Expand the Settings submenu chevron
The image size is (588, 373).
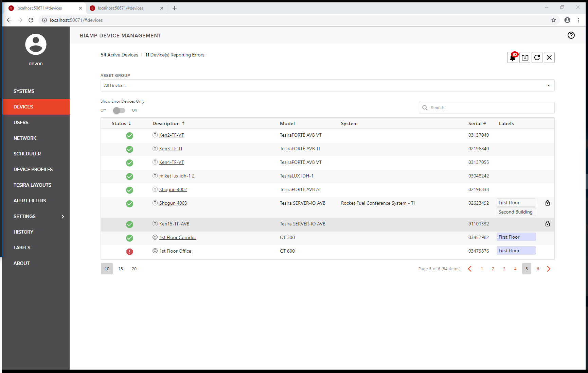(x=63, y=217)
